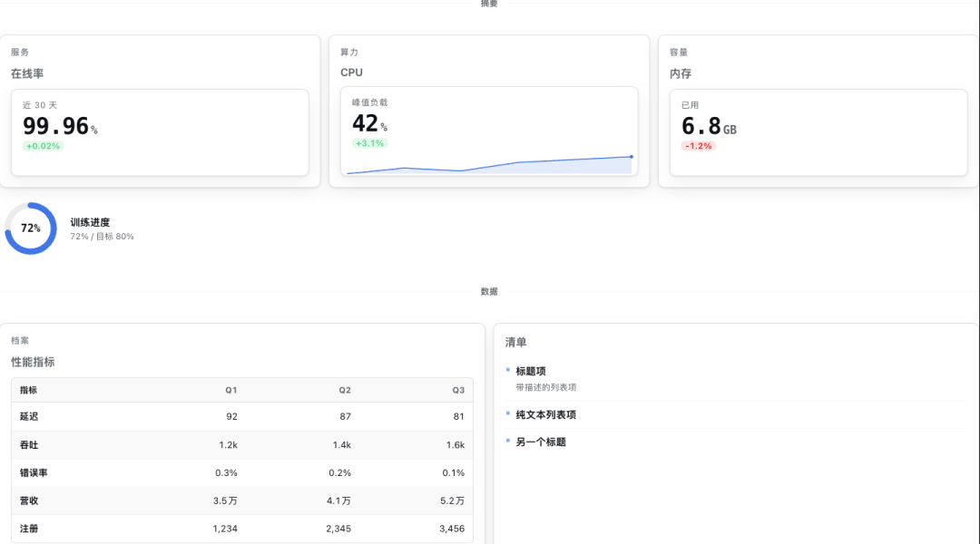Image resolution: width=980 pixels, height=544 pixels.
Task: Select the 延迟 row label
Action: (29, 416)
